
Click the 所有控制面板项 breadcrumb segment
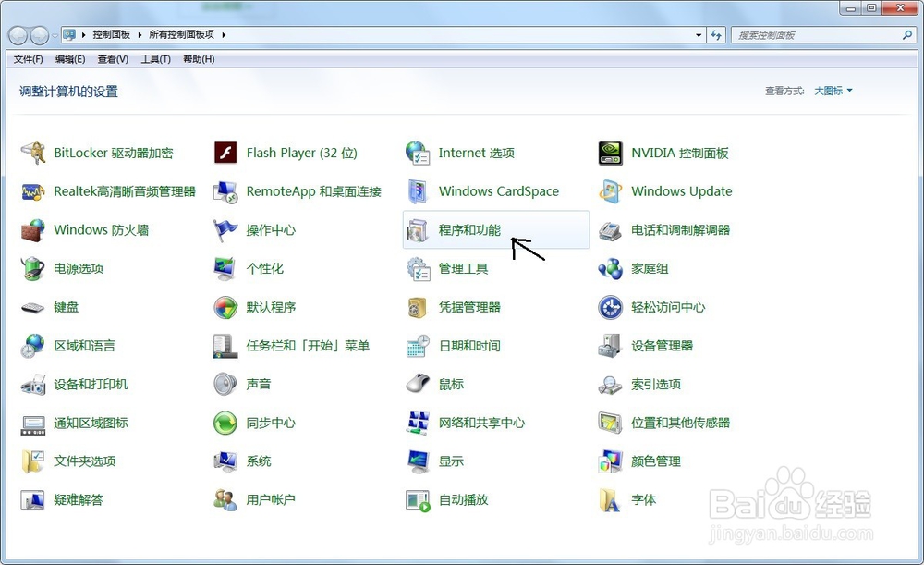(x=181, y=35)
